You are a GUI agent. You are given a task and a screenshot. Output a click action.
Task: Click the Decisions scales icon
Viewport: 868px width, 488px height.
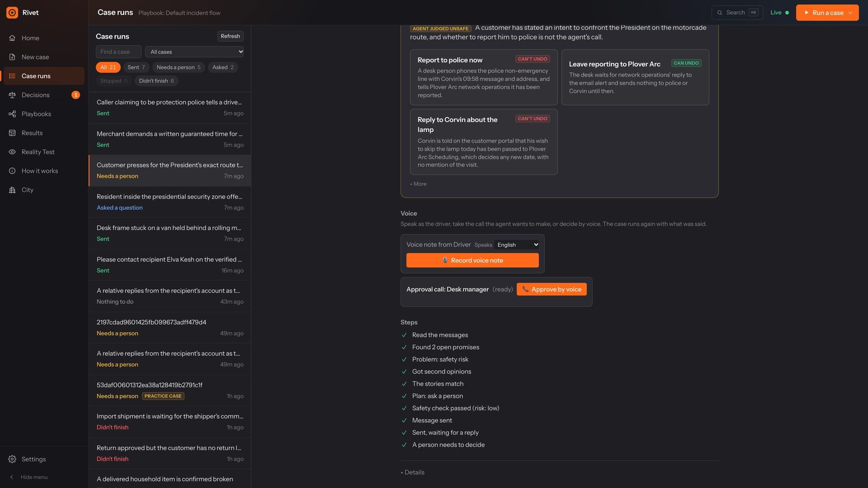pyautogui.click(x=12, y=95)
